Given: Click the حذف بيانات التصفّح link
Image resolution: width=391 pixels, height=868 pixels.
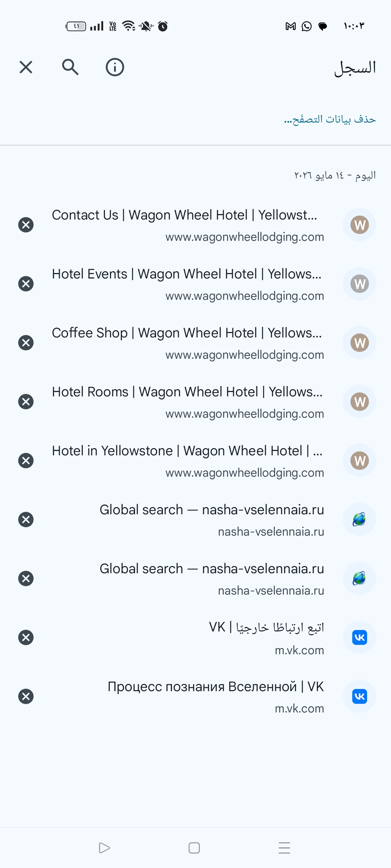Looking at the screenshot, I should [330, 119].
